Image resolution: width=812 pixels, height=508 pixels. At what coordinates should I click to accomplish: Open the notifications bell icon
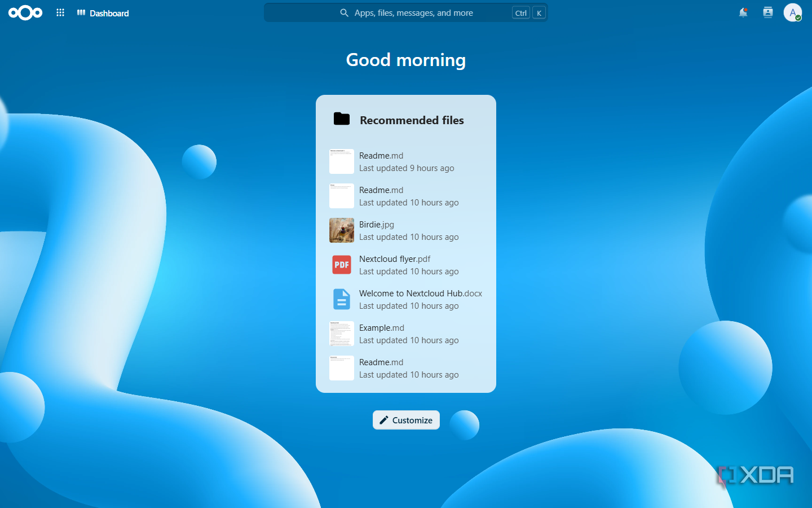coord(743,12)
